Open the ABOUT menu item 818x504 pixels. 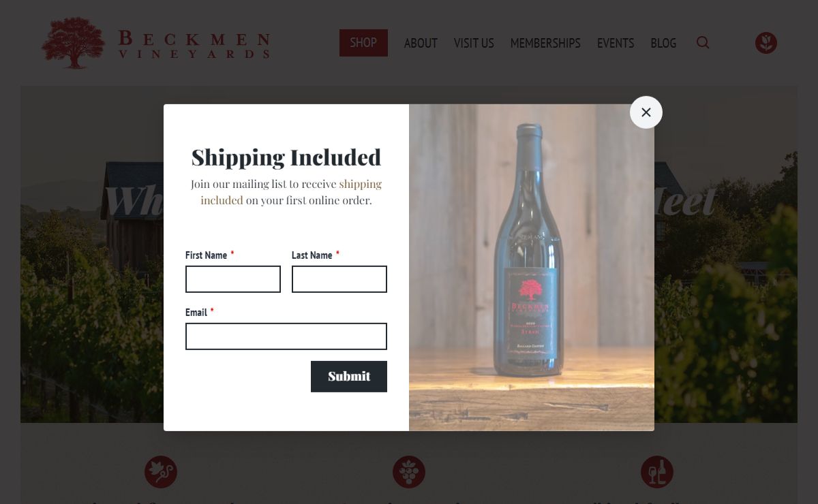point(421,43)
